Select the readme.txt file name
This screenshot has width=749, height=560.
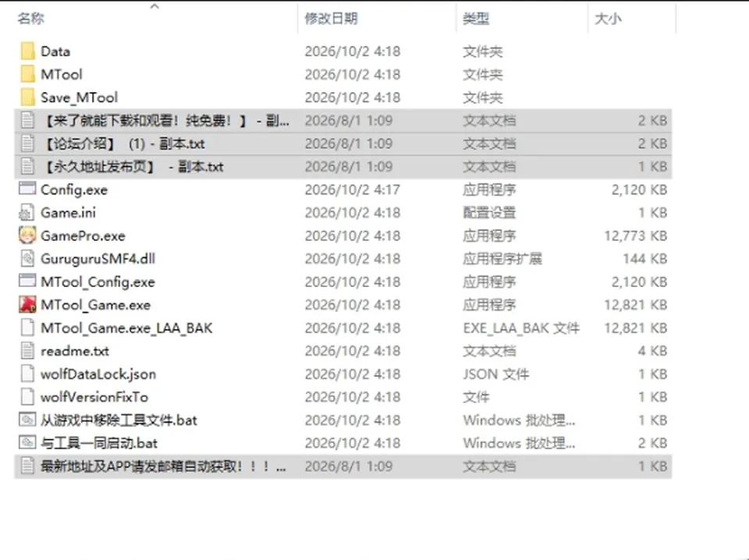pyautogui.click(x=75, y=351)
